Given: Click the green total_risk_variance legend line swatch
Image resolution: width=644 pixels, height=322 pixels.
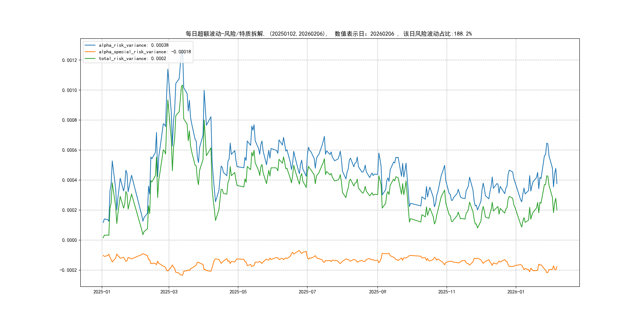Looking at the screenshot, I should click(x=90, y=58).
